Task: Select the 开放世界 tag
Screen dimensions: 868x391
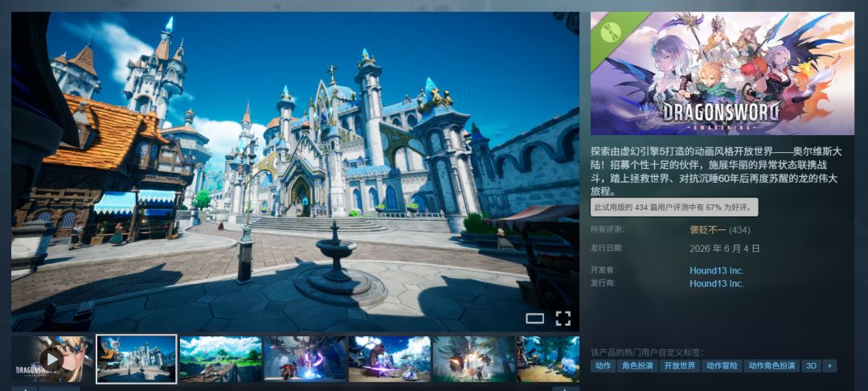Action: click(679, 366)
